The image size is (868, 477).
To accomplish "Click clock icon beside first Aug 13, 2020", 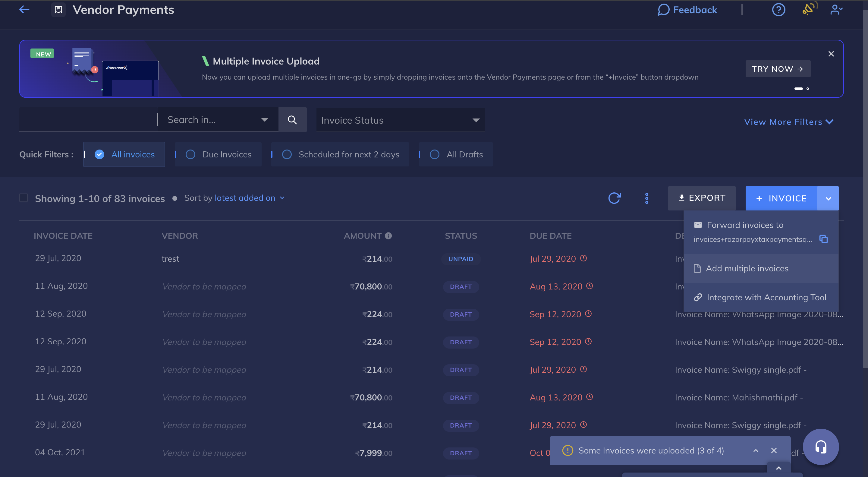I will (x=589, y=286).
